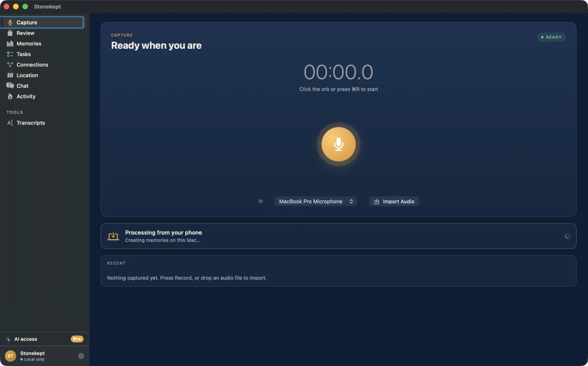
Task: Click the processing spinner indicator
Action: 567,236
